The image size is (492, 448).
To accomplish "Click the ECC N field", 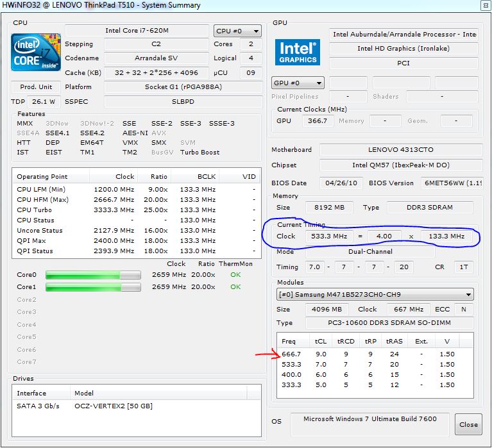I will tap(464, 310).
